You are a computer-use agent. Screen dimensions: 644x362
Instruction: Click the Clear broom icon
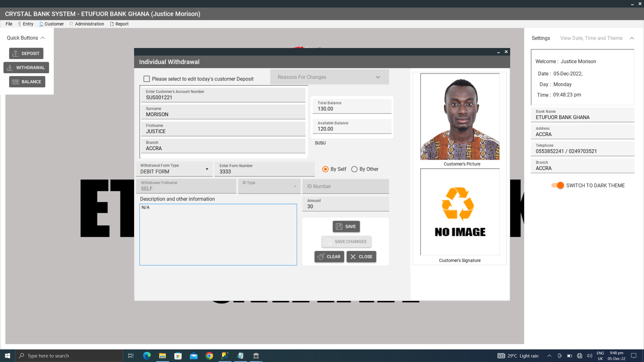(321, 257)
